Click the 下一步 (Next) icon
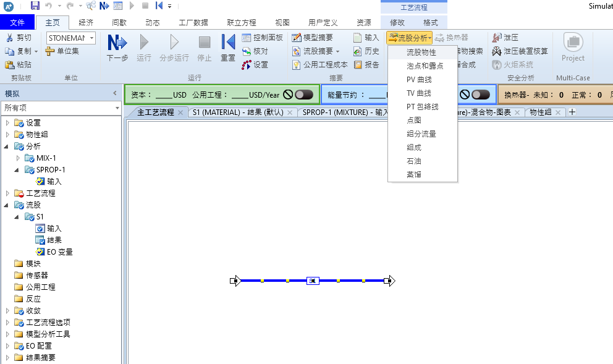The width and height of the screenshot is (613, 364). coord(117,43)
